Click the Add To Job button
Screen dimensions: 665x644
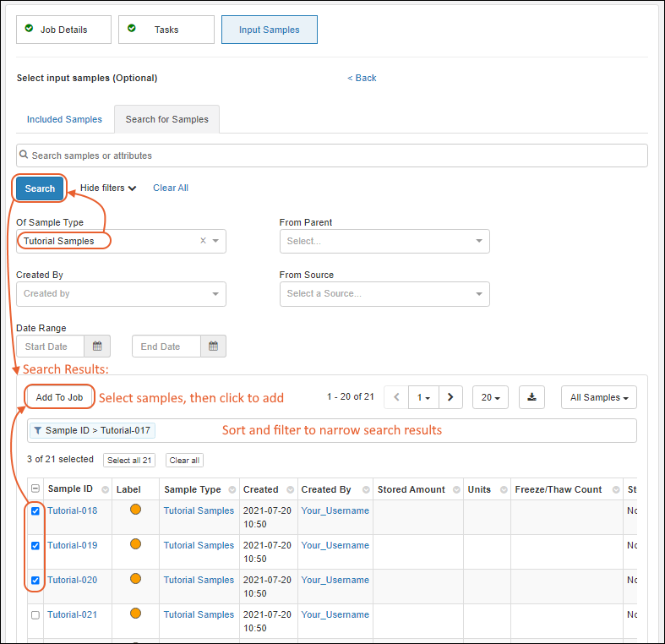(59, 397)
